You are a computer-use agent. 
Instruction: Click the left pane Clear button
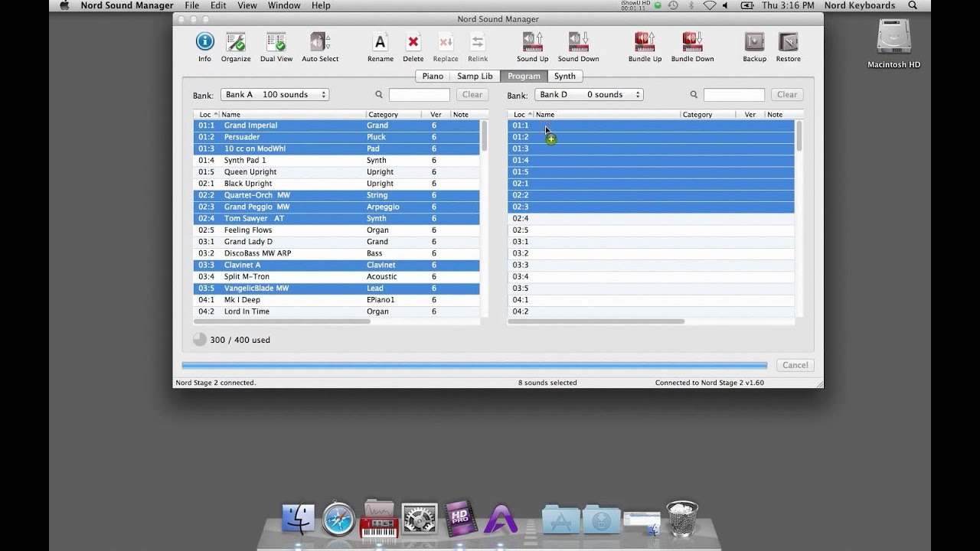[x=472, y=95]
